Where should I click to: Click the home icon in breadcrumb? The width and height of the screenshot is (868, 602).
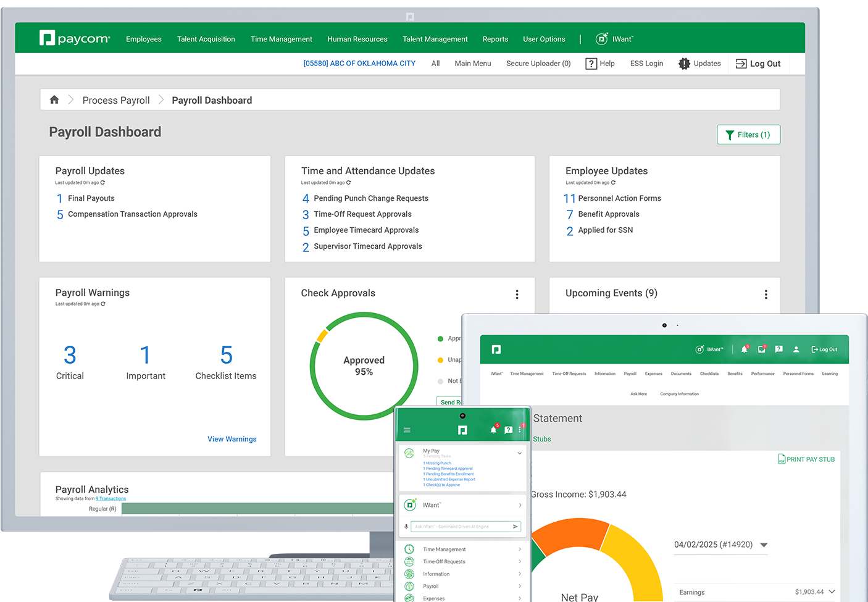pyautogui.click(x=54, y=99)
